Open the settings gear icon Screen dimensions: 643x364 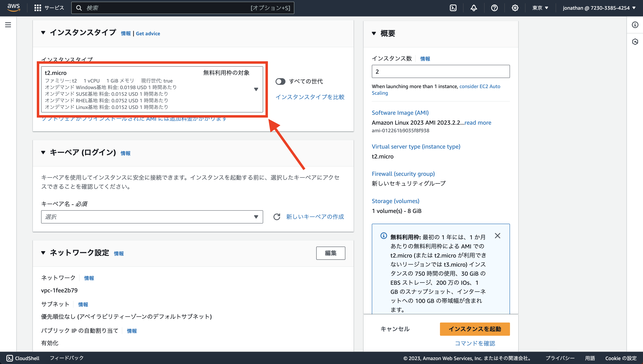(x=515, y=8)
